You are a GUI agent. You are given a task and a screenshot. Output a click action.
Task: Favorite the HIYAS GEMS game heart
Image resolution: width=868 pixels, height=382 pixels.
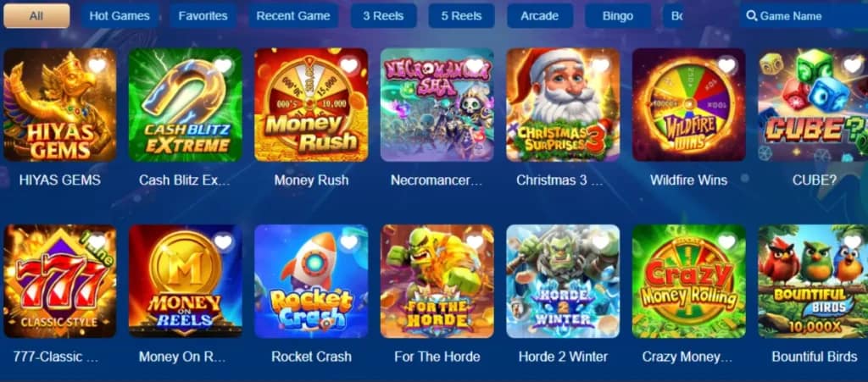click(x=97, y=66)
